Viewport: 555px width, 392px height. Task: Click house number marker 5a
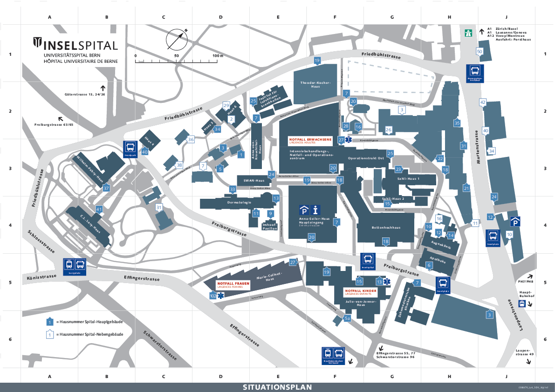(347, 319)
